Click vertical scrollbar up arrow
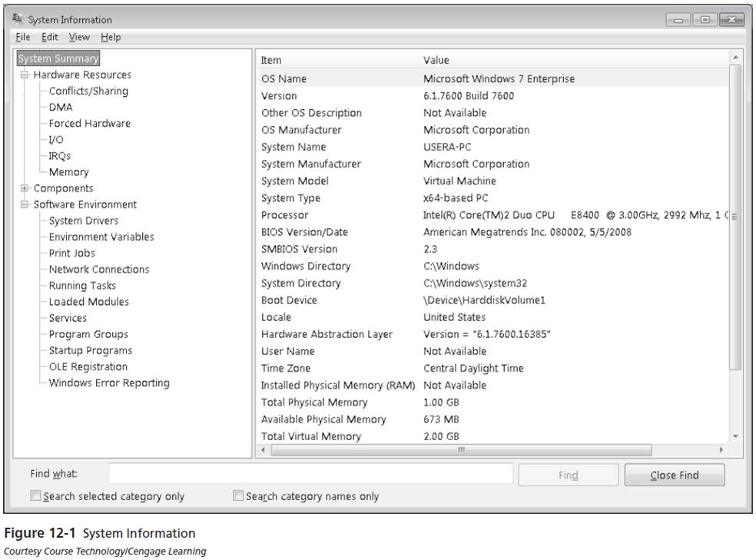This screenshot has width=756, height=560. (x=735, y=58)
